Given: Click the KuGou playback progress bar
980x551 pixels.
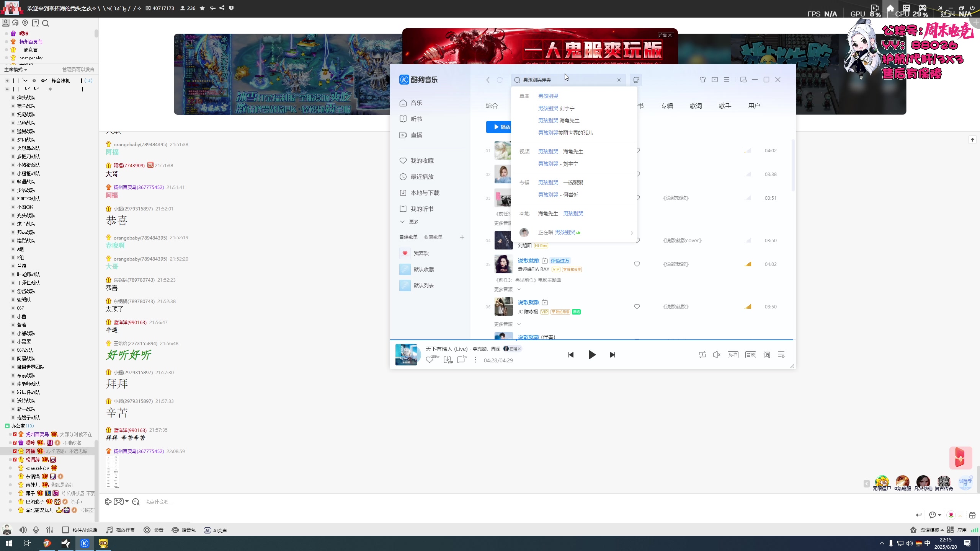Looking at the screenshot, I should [x=592, y=339].
